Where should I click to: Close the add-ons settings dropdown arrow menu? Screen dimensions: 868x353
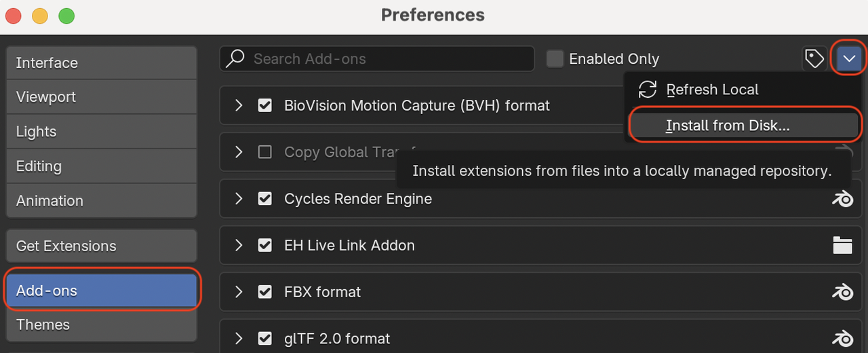pyautogui.click(x=849, y=59)
